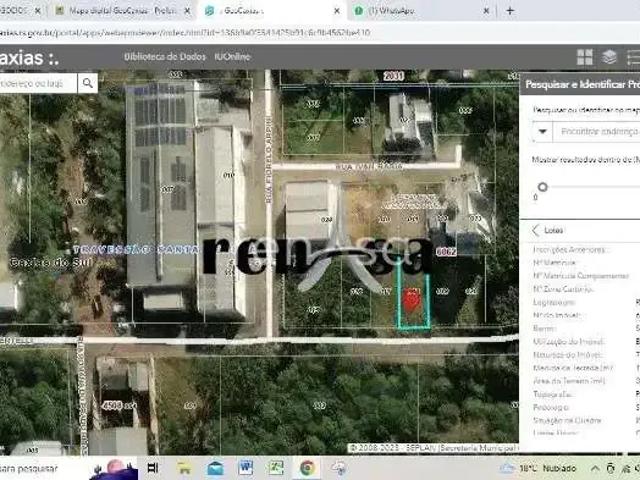Open Biblioteca de Dados link
The image size is (640, 480).
coord(165,57)
